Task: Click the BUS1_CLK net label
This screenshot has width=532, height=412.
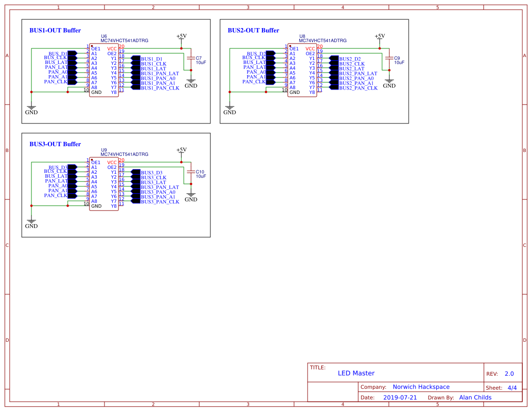Action: 154,64
